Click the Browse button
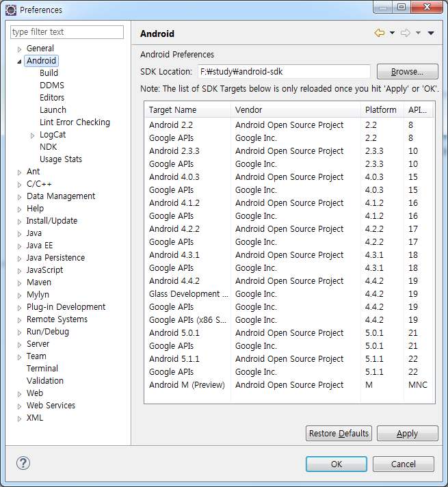448x487 pixels. 407,72
